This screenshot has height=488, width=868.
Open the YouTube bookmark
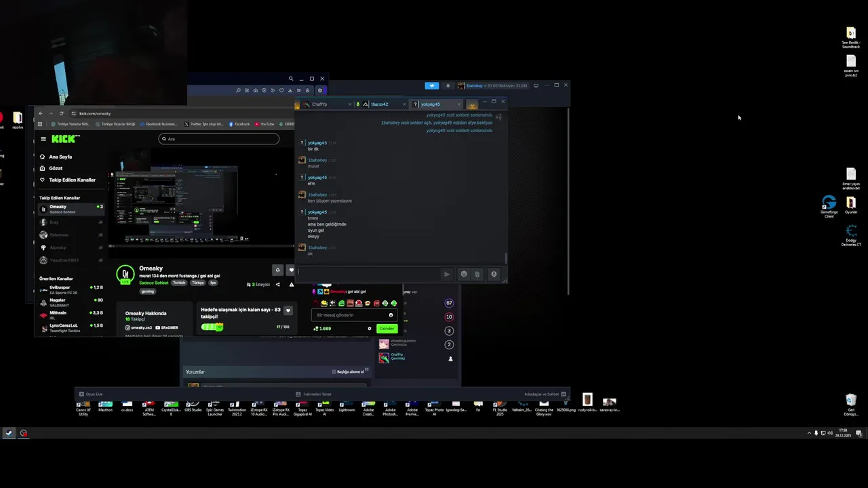click(x=264, y=124)
